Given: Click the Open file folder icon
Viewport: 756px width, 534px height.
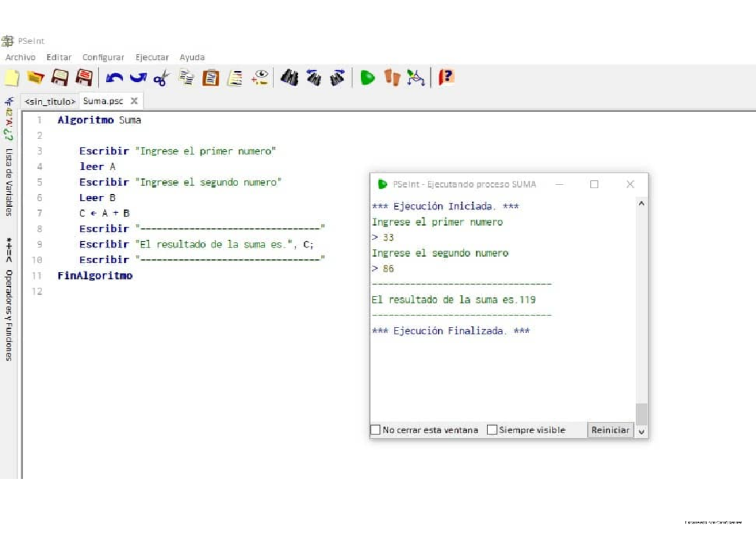Looking at the screenshot, I should click(x=35, y=78).
